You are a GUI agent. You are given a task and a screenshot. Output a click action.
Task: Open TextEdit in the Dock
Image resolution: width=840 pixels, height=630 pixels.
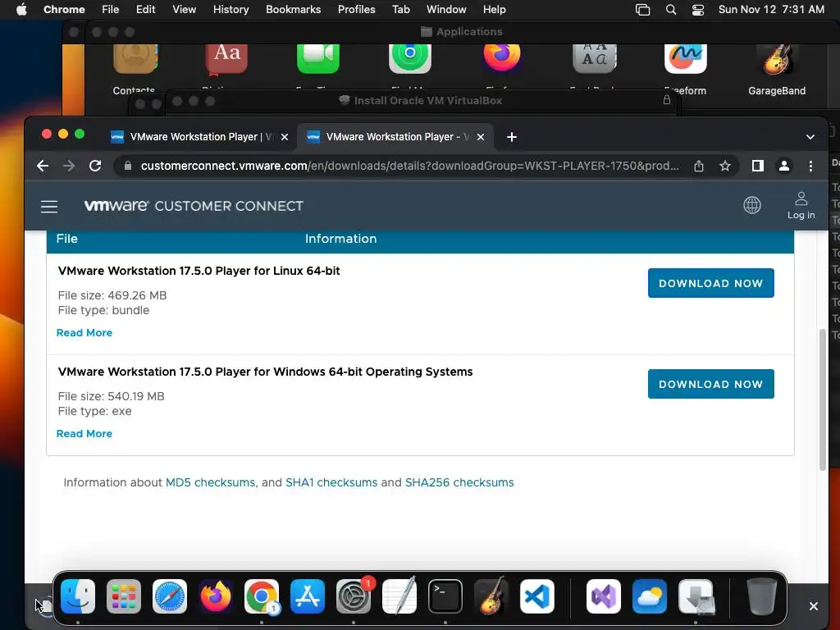[x=399, y=596]
